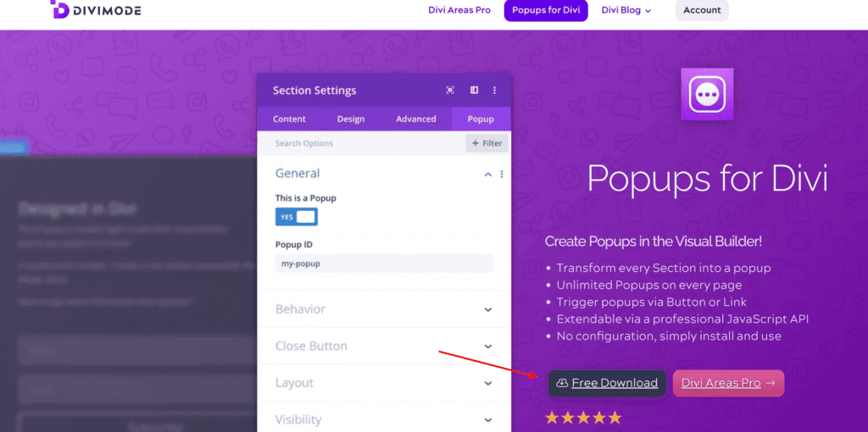
Task: Switch to the Content tab
Action: coord(289,119)
